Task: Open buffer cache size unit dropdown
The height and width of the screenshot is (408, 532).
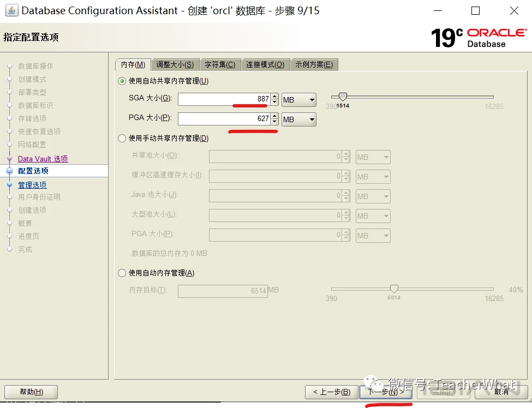Action: click(373, 177)
